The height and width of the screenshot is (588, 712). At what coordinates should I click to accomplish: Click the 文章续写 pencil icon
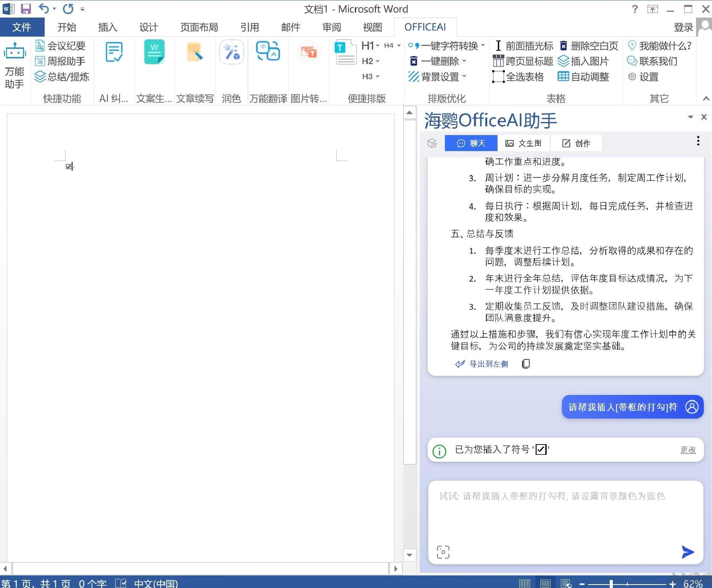[x=195, y=52]
